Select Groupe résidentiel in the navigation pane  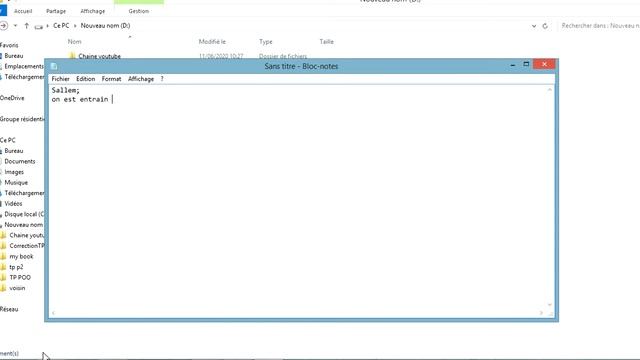(22, 119)
